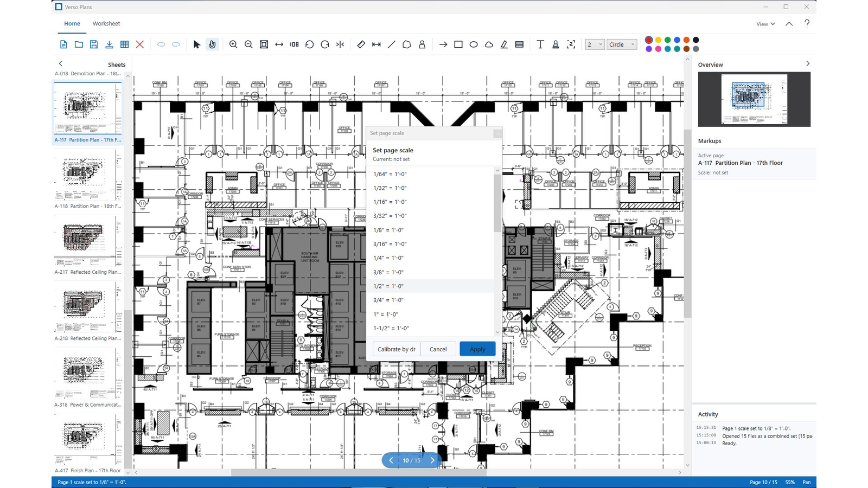
Task: Select the arrow pointer selection tool
Action: pos(197,44)
